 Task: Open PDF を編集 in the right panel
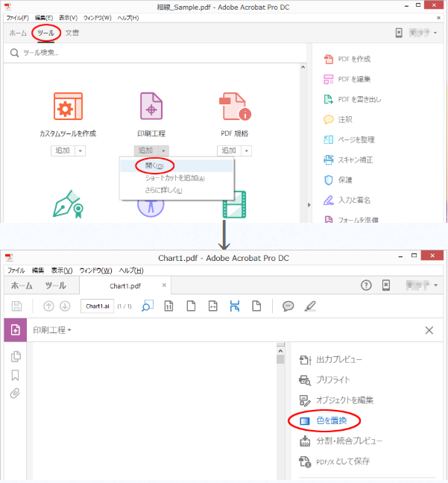[347, 79]
